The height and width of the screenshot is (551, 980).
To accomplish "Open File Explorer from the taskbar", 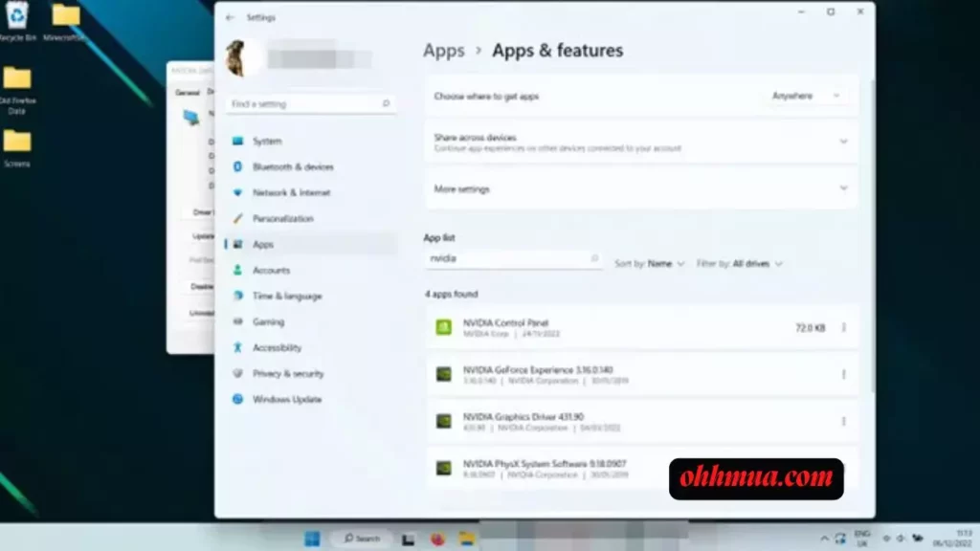I will [x=467, y=539].
